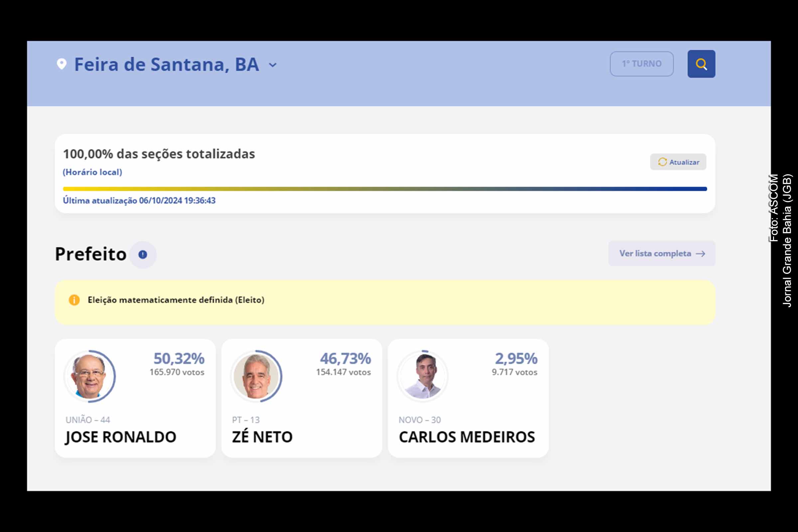Switch to the 1° TURNO tab
This screenshot has width=798, height=532.
click(642, 63)
